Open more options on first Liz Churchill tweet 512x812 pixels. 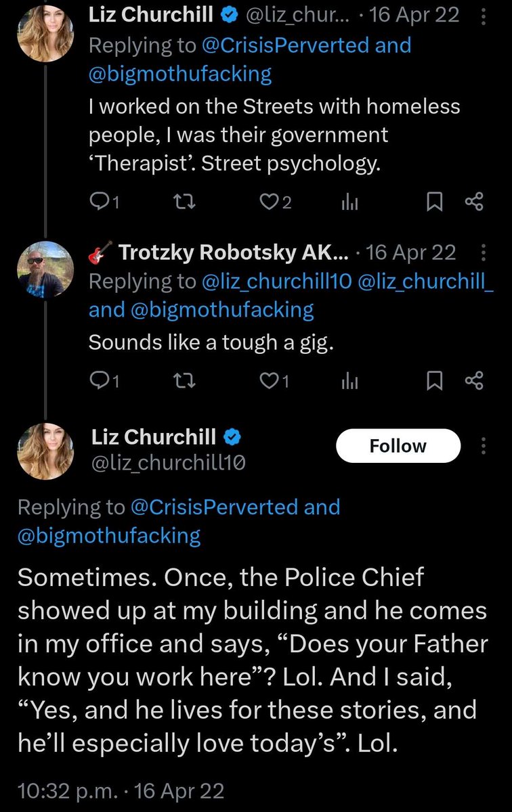pyautogui.click(x=482, y=16)
